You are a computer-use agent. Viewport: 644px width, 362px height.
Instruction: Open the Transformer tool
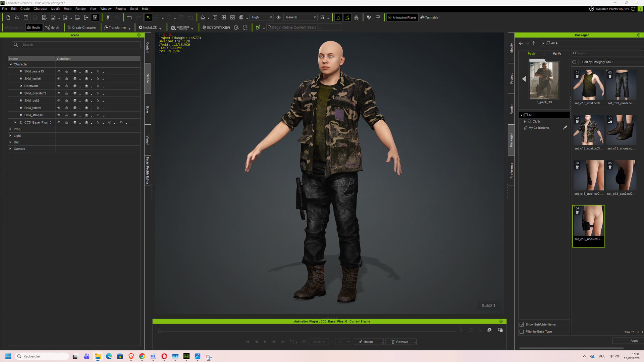pyautogui.click(x=117, y=27)
